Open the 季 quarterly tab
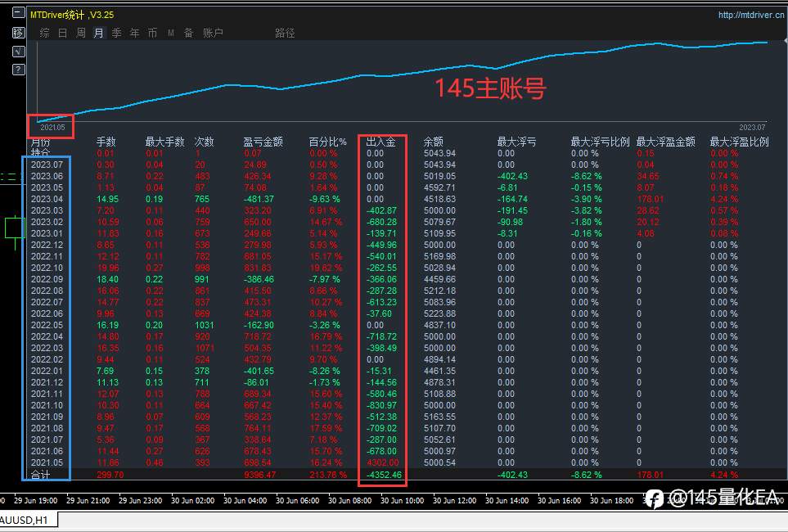 (116, 34)
